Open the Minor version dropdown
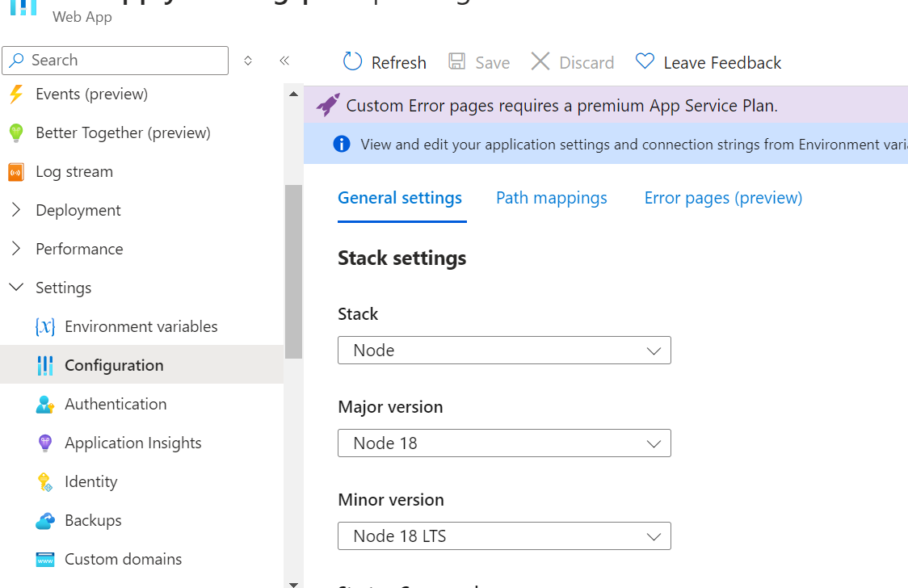Viewport: 908px width, 588px height. [504, 536]
